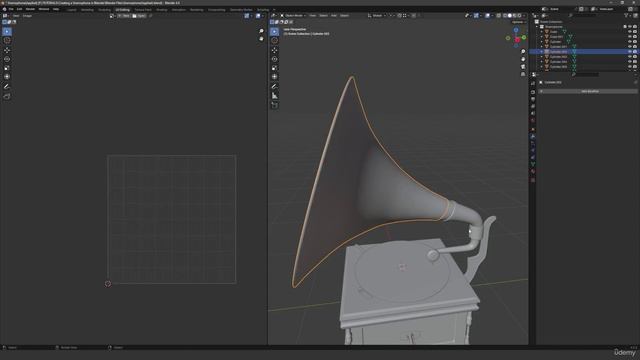Collapse the Gramophone collection in the Outliner

click(537, 27)
